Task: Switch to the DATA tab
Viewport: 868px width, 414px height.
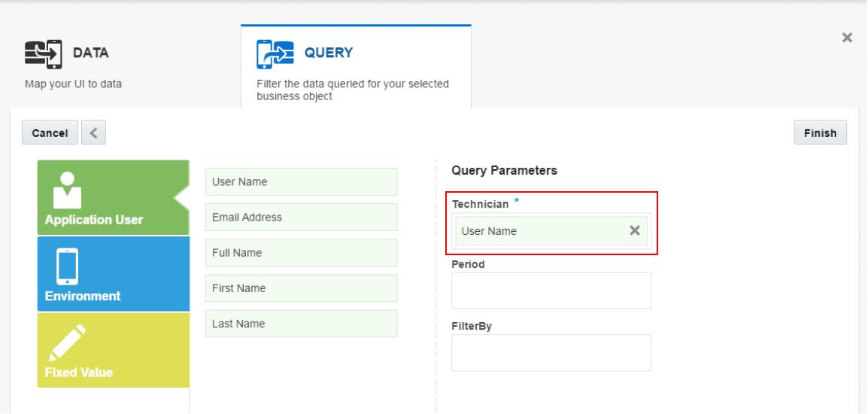Action: pos(90,53)
